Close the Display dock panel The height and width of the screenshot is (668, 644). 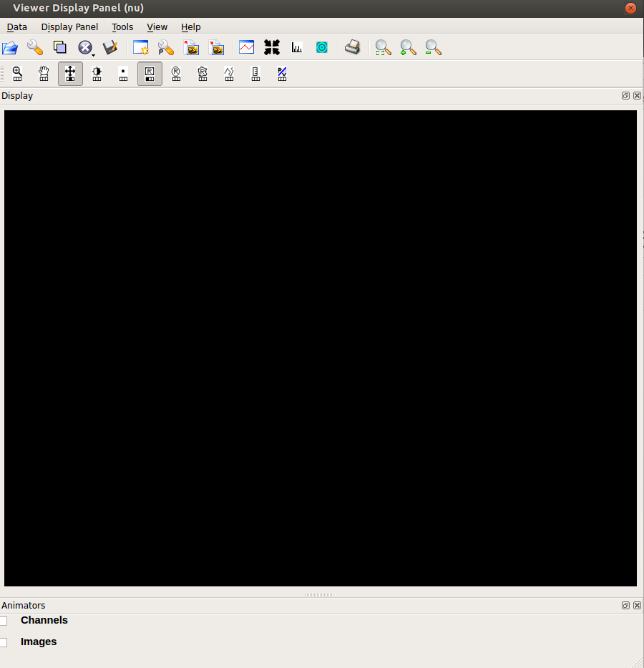[x=637, y=95]
